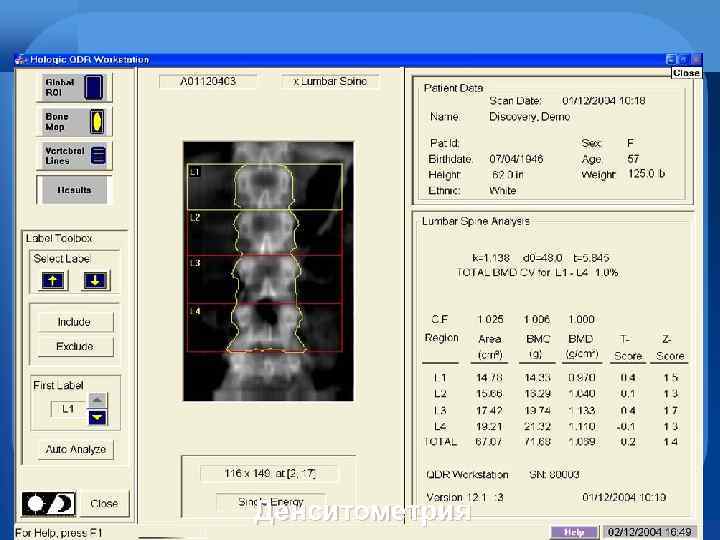
Task: Click the bottom-left Close button
Action: pyautogui.click(x=103, y=503)
